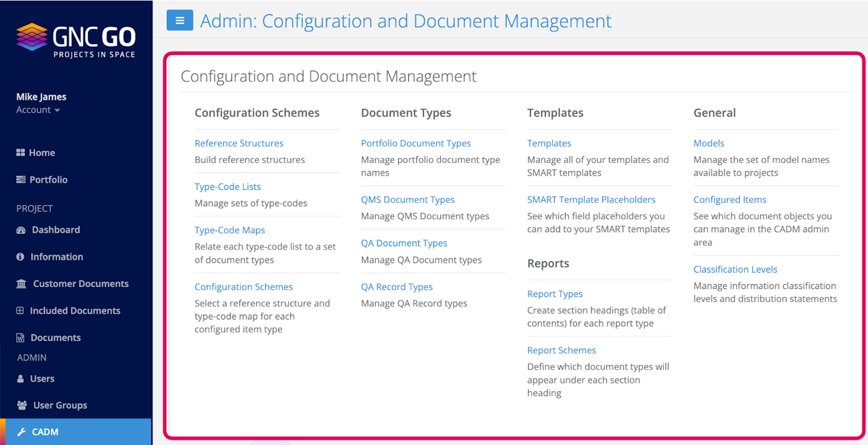The height and width of the screenshot is (445, 868).
Task: Click the 'Build reference structures' description
Action: pyautogui.click(x=250, y=159)
